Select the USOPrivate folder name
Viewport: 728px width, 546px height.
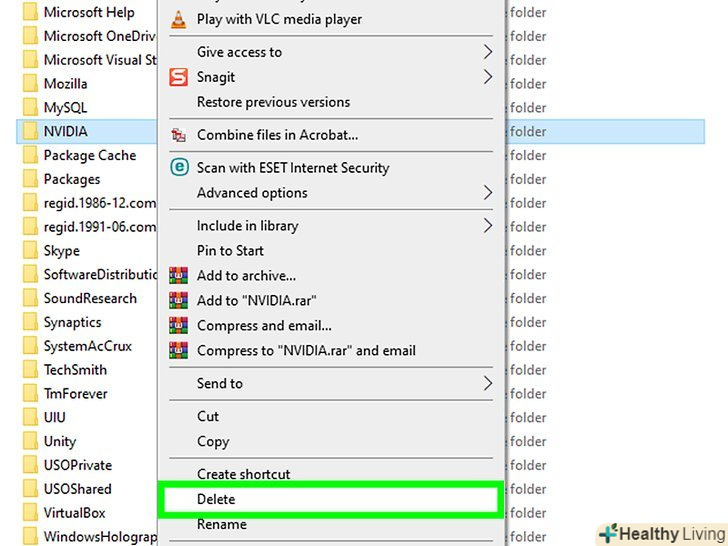78,465
